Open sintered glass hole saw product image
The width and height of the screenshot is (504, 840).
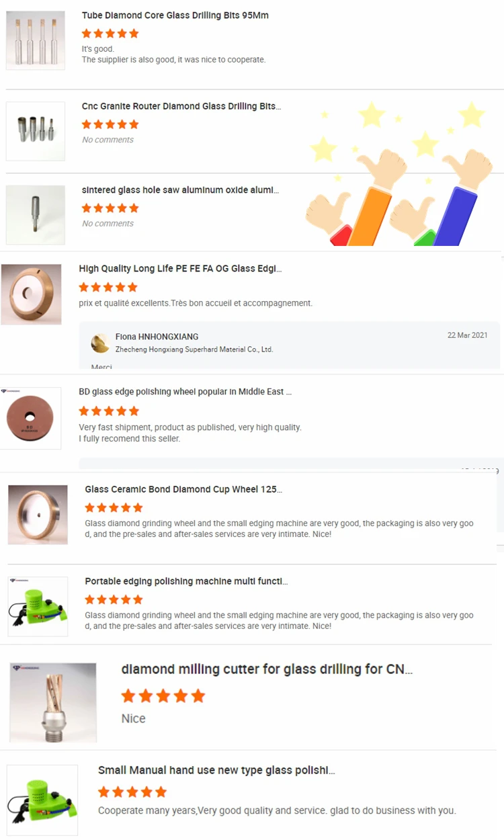36,214
